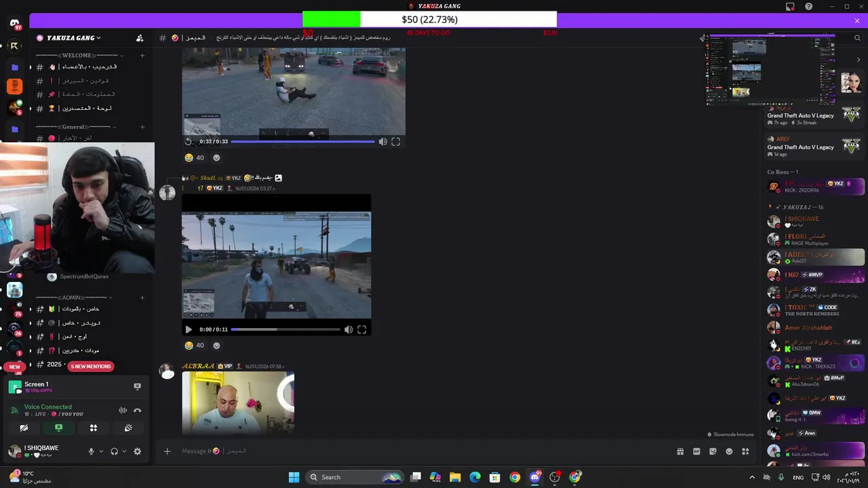
Task: Open noise suppression waveform icon
Action: click(123, 410)
